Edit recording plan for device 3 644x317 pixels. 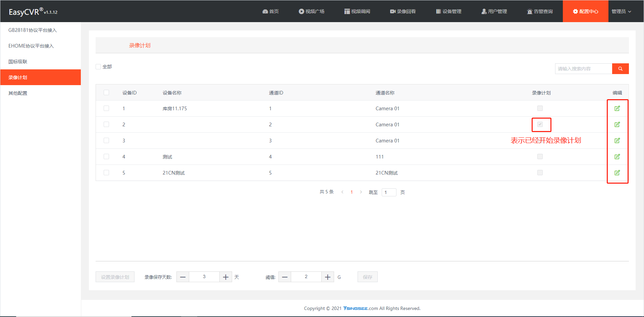click(x=617, y=140)
